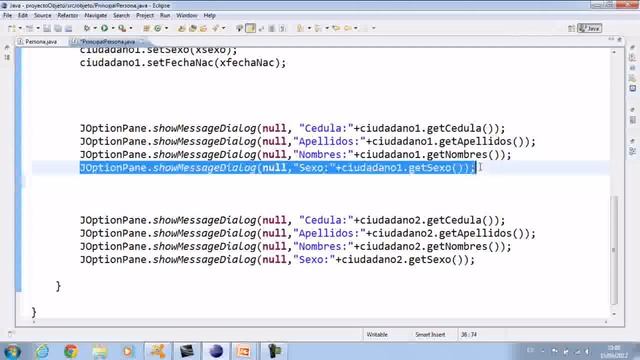
Task: Click the editor vertical scrollbar thumb
Action: [614, 250]
